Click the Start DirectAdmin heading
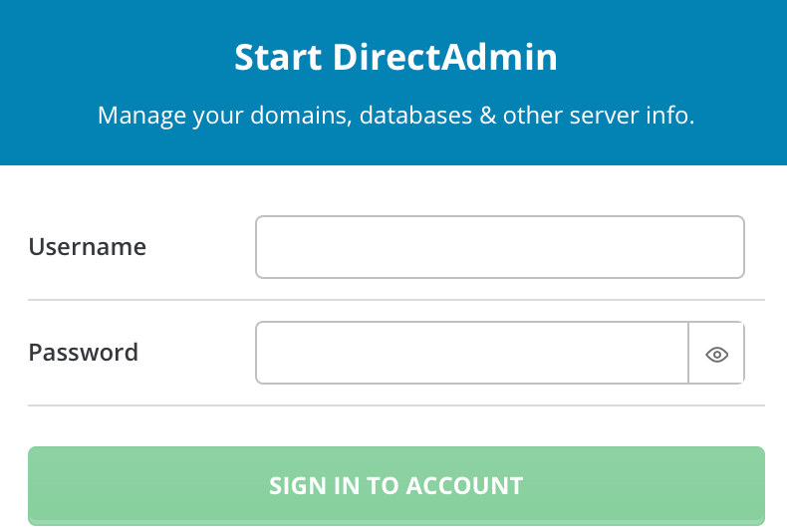The width and height of the screenshot is (787, 532). tap(395, 58)
